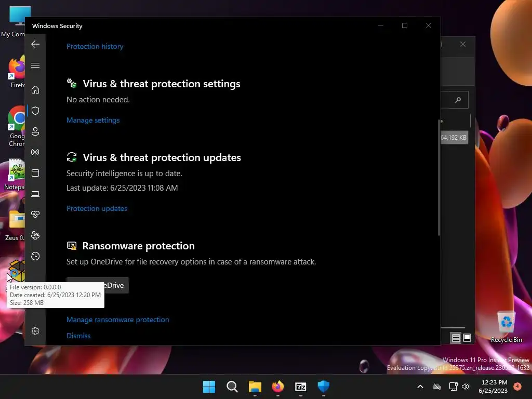The width and height of the screenshot is (532, 399).
Task: Click Windows Security shield in taskbar
Action: coord(323,387)
